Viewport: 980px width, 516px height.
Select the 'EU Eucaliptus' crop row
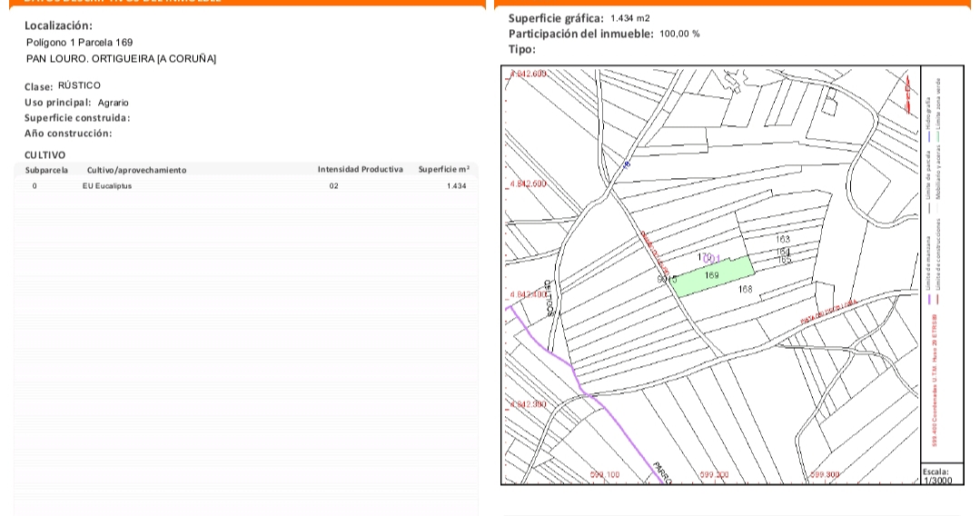107,185
